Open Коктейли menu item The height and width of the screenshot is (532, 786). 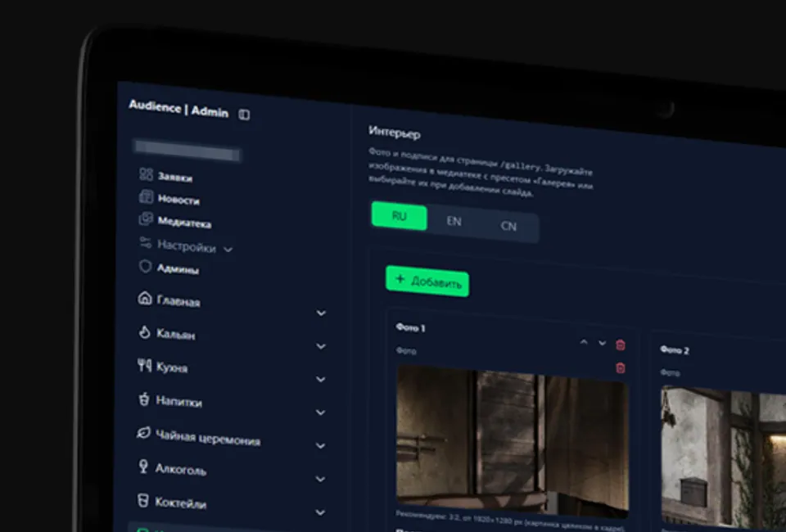click(x=180, y=503)
